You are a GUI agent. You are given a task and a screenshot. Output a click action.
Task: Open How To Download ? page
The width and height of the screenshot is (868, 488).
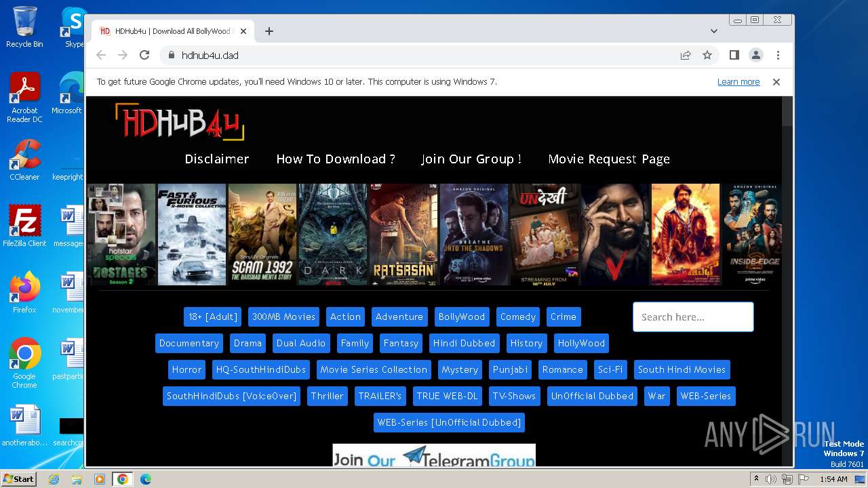pyautogui.click(x=336, y=159)
